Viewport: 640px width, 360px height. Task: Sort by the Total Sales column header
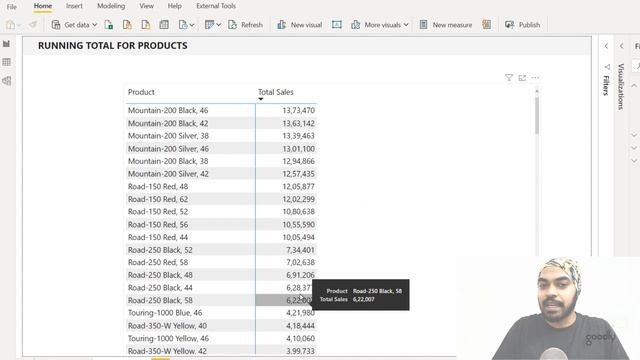tap(276, 92)
